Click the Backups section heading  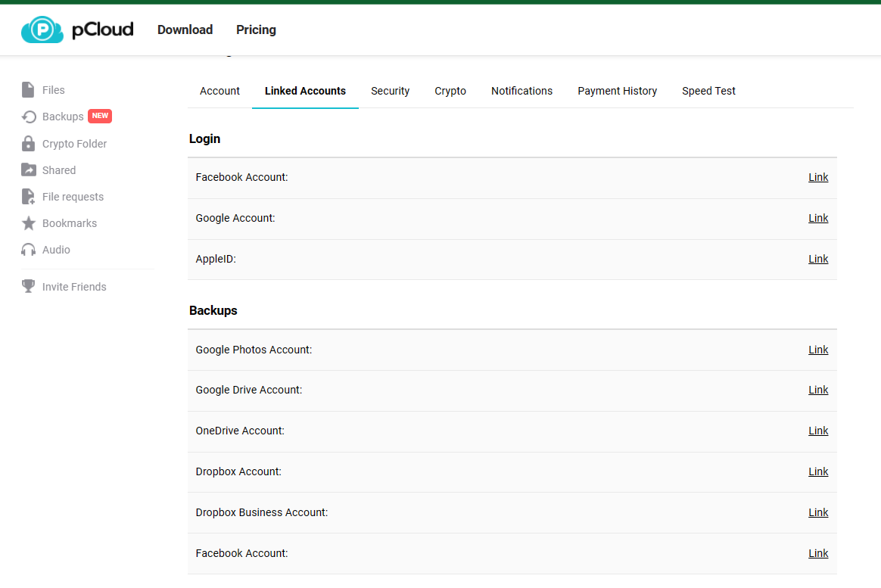[213, 310]
